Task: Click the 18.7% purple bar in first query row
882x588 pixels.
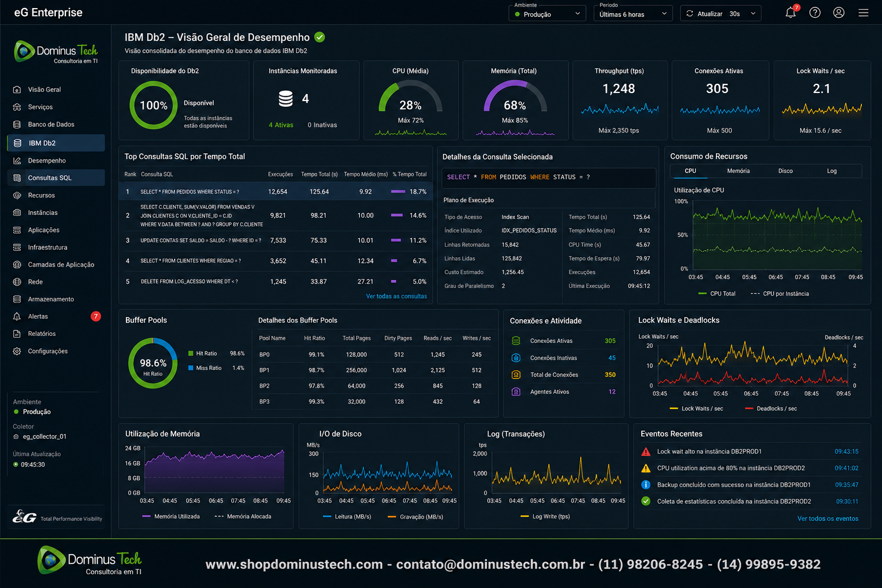Action: (x=398, y=192)
